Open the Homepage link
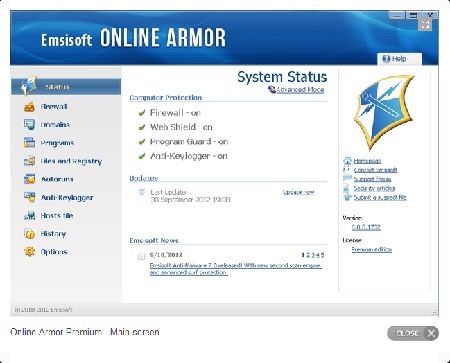The image size is (450, 363). pyautogui.click(x=367, y=161)
